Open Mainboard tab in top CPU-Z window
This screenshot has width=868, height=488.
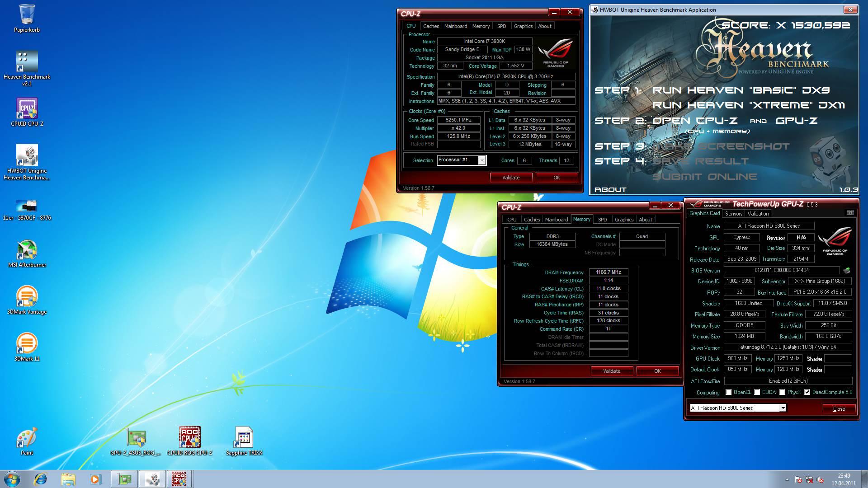tap(455, 26)
